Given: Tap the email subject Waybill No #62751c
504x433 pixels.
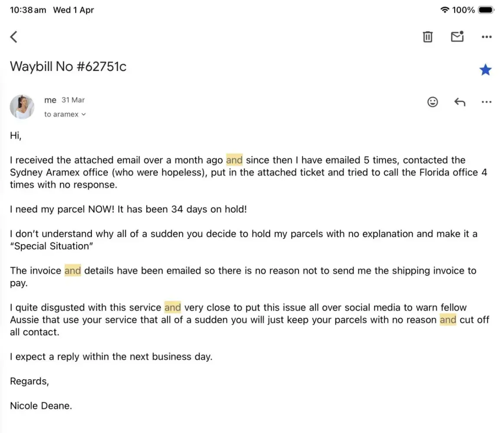Looking at the screenshot, I should click(x=68, y=67).
